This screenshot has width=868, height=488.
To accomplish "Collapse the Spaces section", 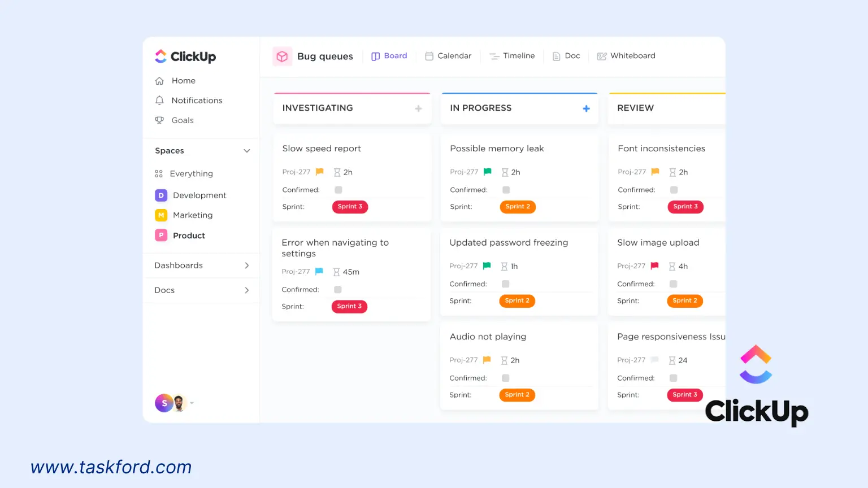I will click(x=247, y=151).
